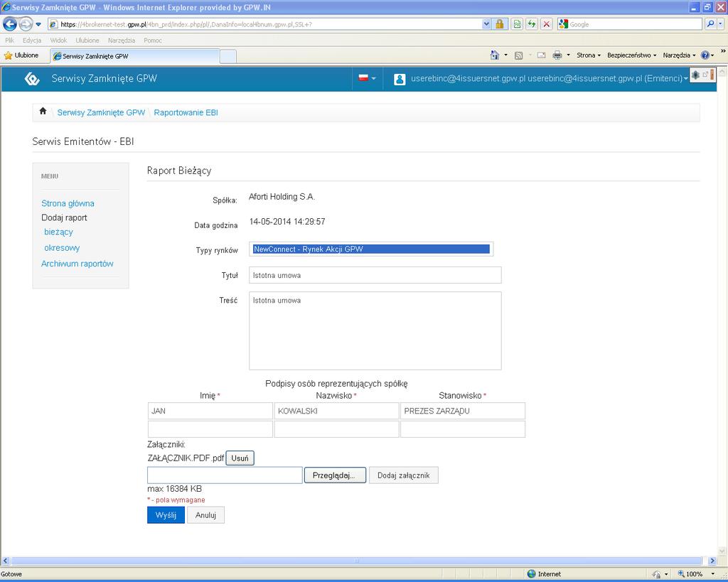The image size is (728, 582).
Task: Open the search provider dropdown arrow
Action: coord(720,24)
